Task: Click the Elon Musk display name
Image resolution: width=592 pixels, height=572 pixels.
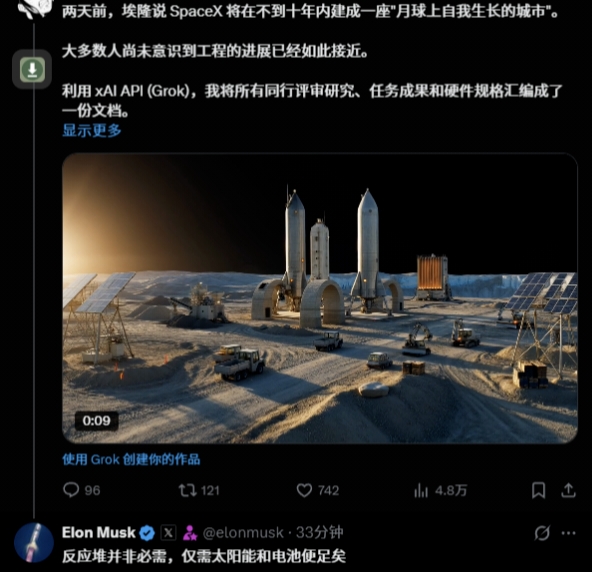Action: pos(99,532)
